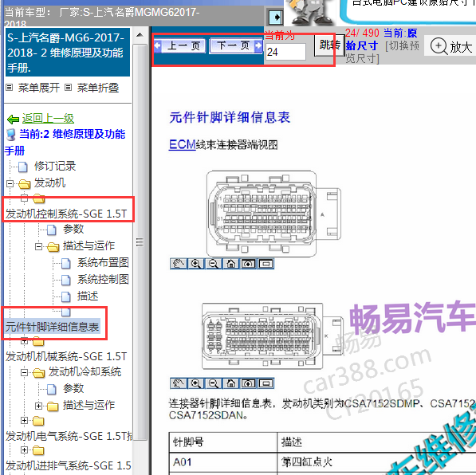Screen dimensions: 476x475
Task: Click the rectangle icon under second connector diagram
Action: pyautogui.click(x=266, y=383)
